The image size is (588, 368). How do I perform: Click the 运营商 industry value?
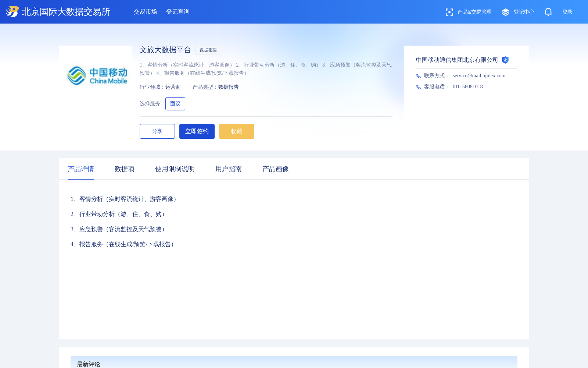coord(173,87)
